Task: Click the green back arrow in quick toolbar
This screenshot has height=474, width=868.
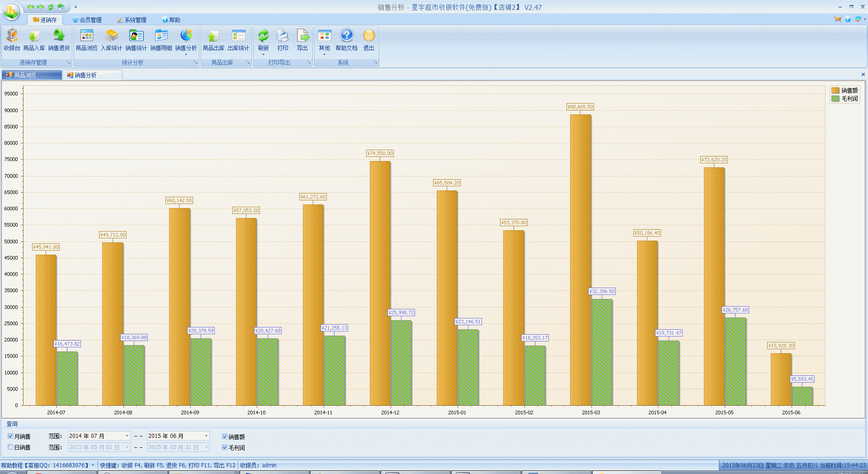Action: click(x=31, y=7)
